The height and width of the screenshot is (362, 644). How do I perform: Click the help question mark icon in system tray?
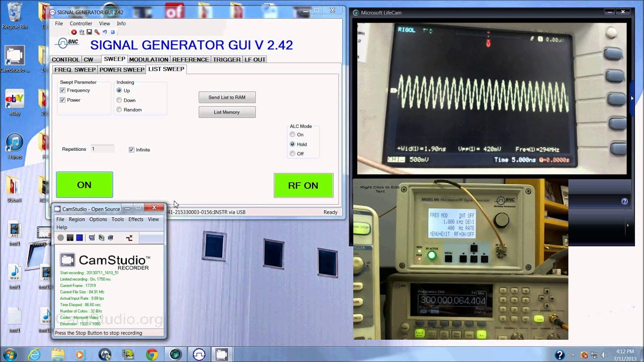click(559, 355)
